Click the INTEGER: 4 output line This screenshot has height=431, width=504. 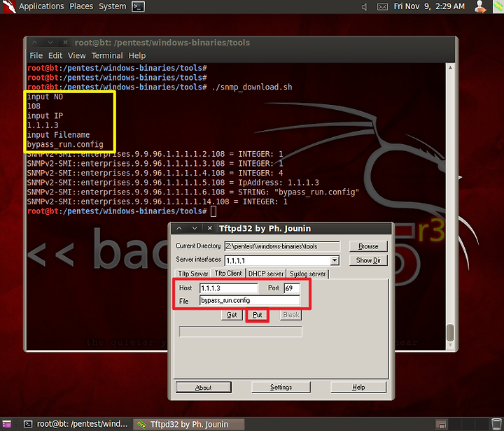[x=155, y=173]
